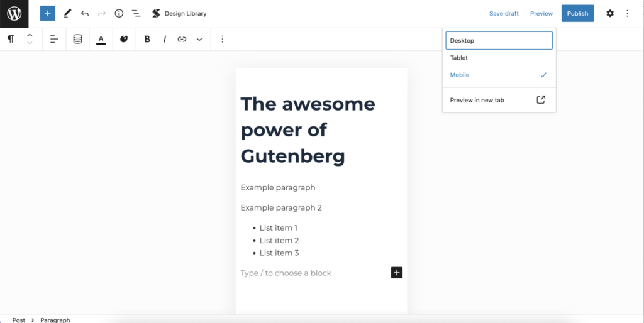The width and height of the screenshot is (644, 323).
Task: Expand the more rich text controls chevron
Action: point(199,39)
